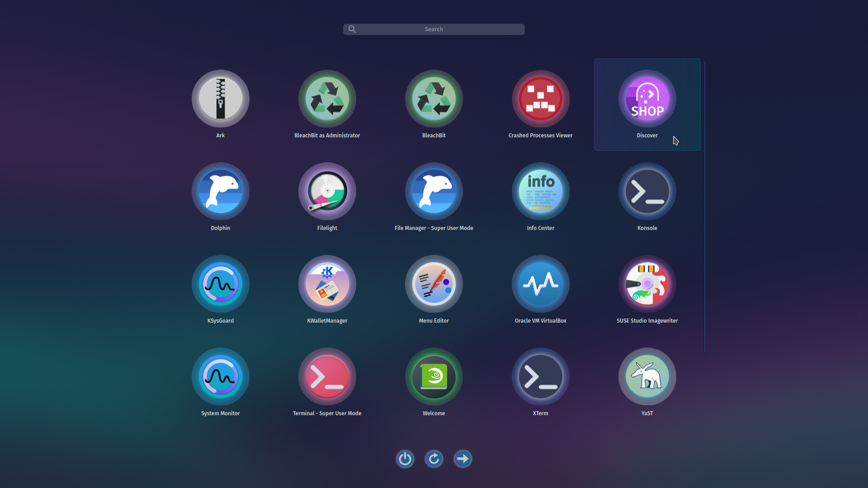The image size is (868, 488).
Task: Click the magnifier icon in search bar
Action: pyautogui.click(x=352, y=29)
